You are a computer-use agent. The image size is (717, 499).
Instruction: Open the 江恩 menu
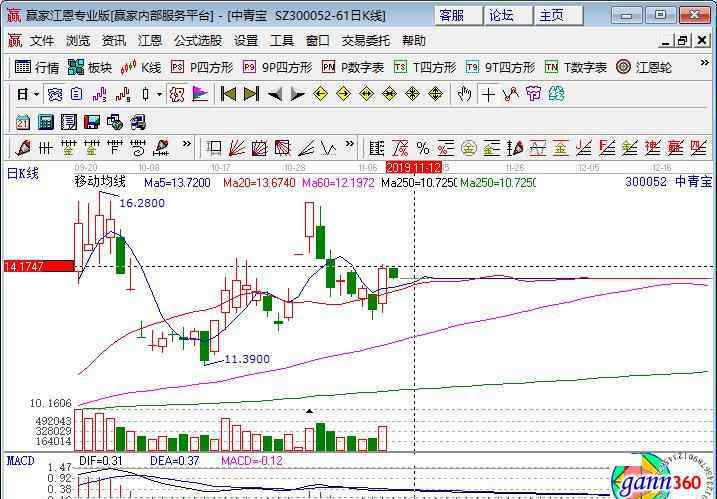point(150,41)
